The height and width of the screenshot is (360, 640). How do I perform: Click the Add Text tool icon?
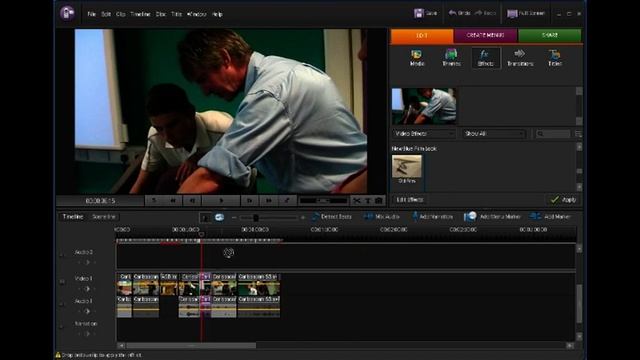click(368, 200)
